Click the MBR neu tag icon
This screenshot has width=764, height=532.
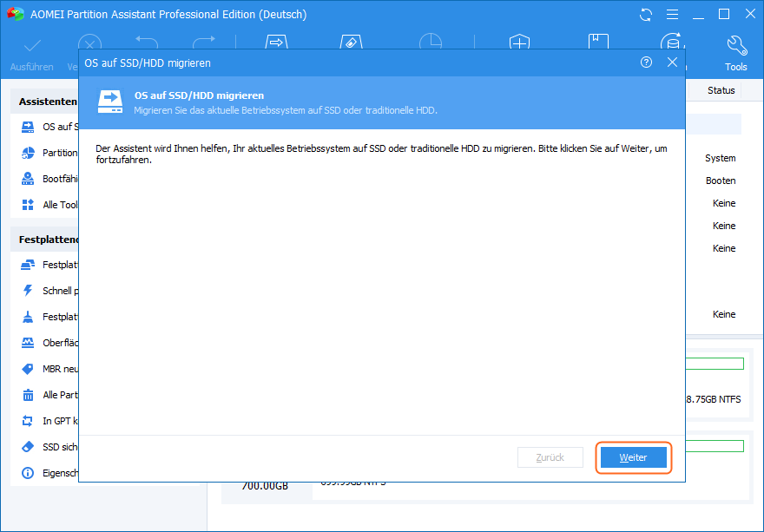click(28, 369)
